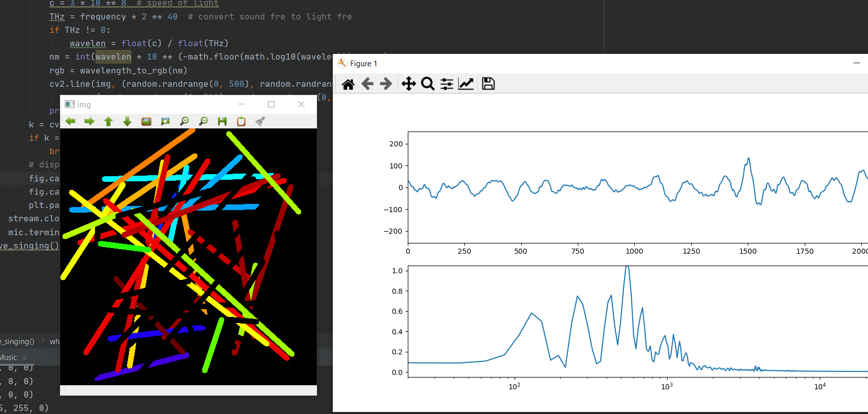Click 'if THz != 0:' code line
Image resolution: width=868 pixels, height=414 pixels.
click(x=80, y=30)
